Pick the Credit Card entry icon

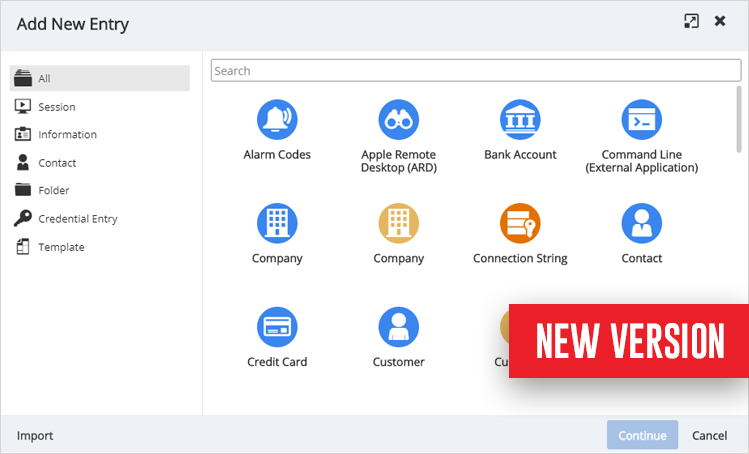(x=277, y=328)
